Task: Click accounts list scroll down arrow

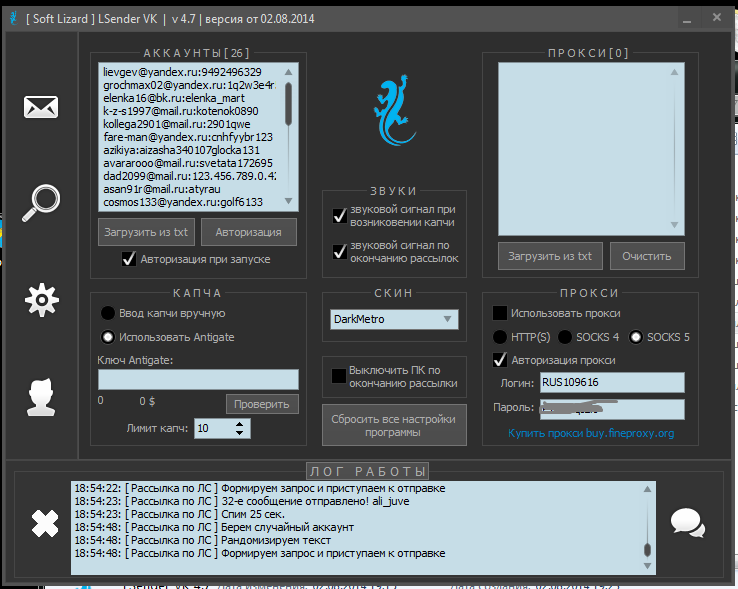Action: (289, 201)
